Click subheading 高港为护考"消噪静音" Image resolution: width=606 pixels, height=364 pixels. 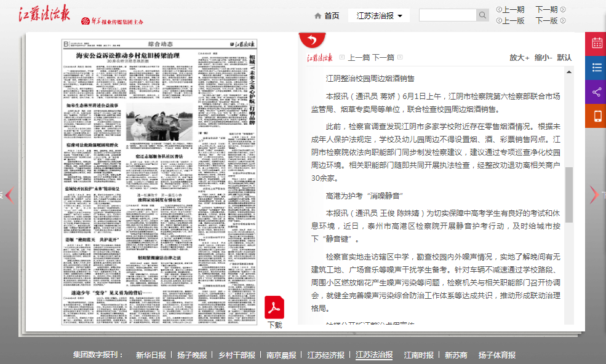(x=364, y=196)
